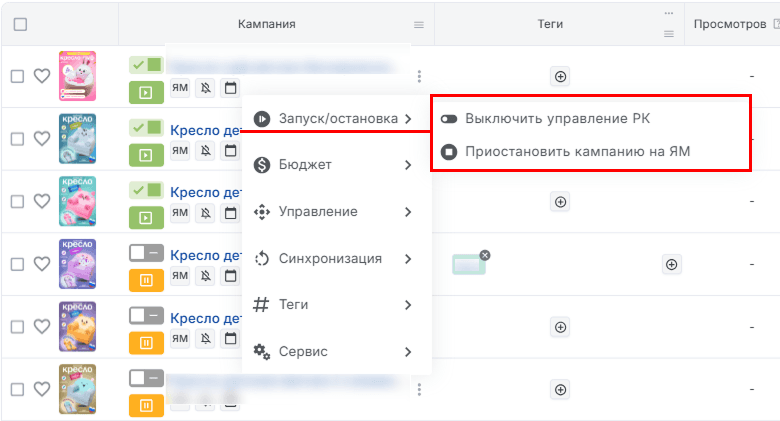The height and width of the screenshot is (421, 780).
Task: Add a tag with the plus icon in the third row
Action: tap(561, 202)
